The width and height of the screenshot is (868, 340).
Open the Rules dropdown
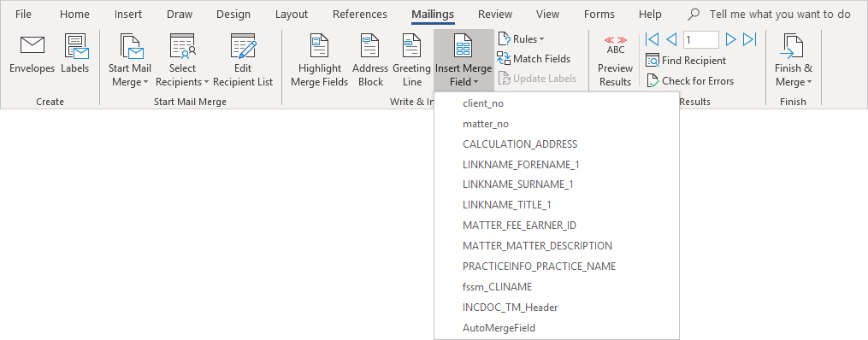pos(521,39)
